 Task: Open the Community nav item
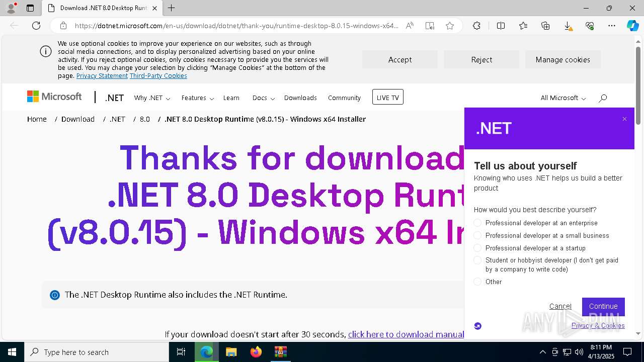coord(344,98)
